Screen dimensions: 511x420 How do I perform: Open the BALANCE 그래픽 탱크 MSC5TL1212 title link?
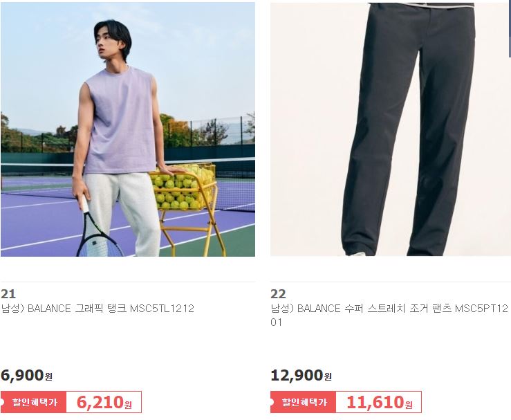pos(97,309)
